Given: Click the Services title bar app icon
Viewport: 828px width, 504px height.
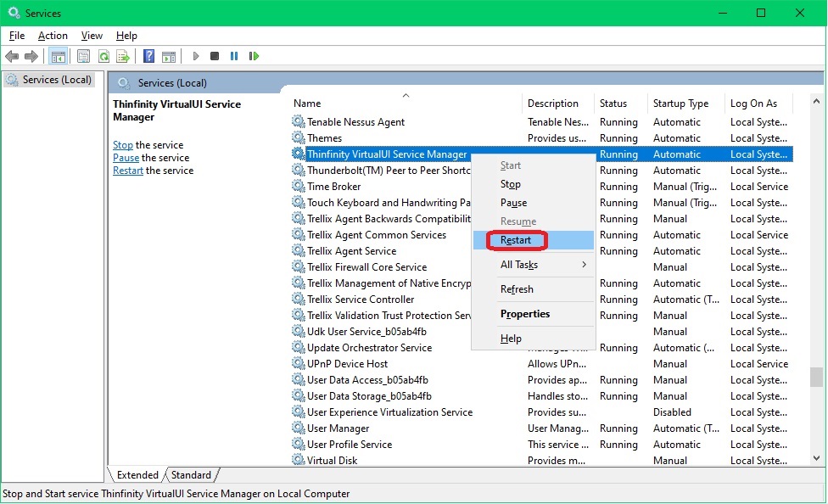Looking at the screenshot, I should [x=14, y=12].
